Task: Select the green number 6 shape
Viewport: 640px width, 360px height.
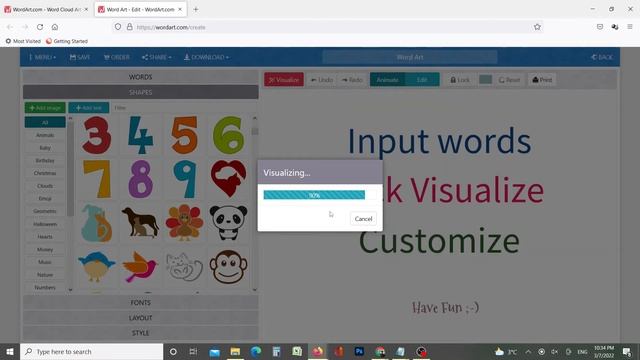Action: pos(229,135)
